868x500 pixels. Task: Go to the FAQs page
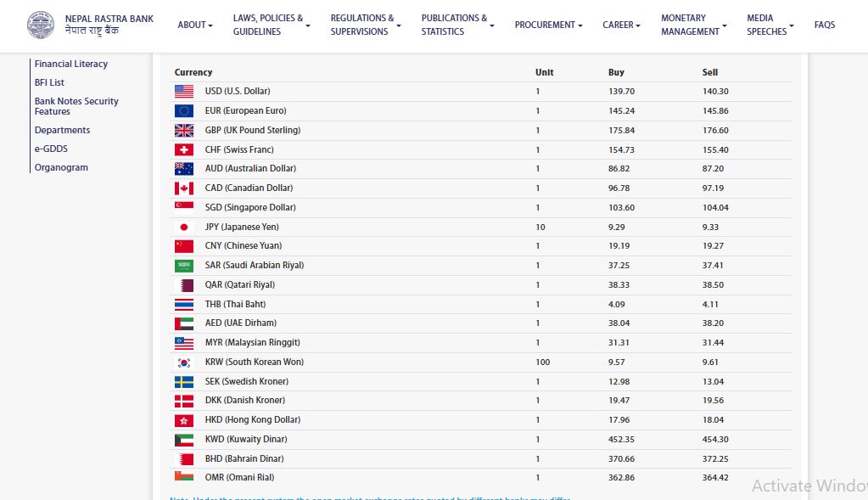click(824, 25)
